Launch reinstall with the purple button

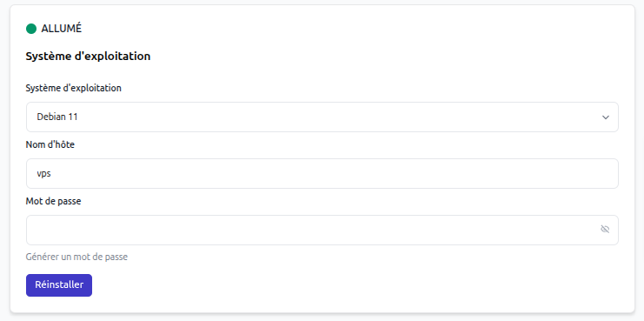coord(59,285)
